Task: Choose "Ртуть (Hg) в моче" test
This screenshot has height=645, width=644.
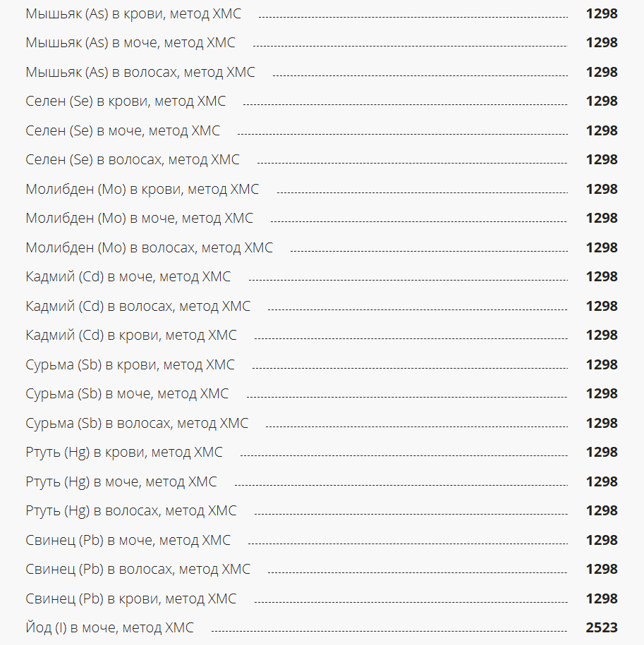Action: click(121, 482)
